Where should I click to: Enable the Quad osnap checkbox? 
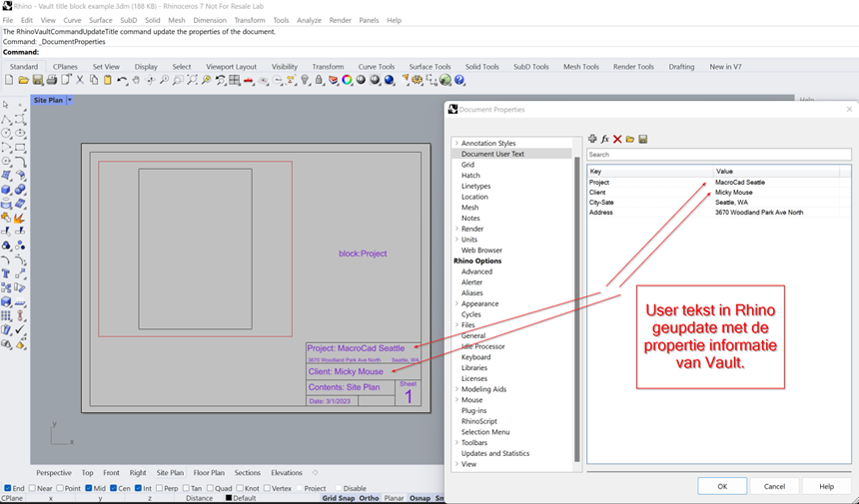point(210,488)
